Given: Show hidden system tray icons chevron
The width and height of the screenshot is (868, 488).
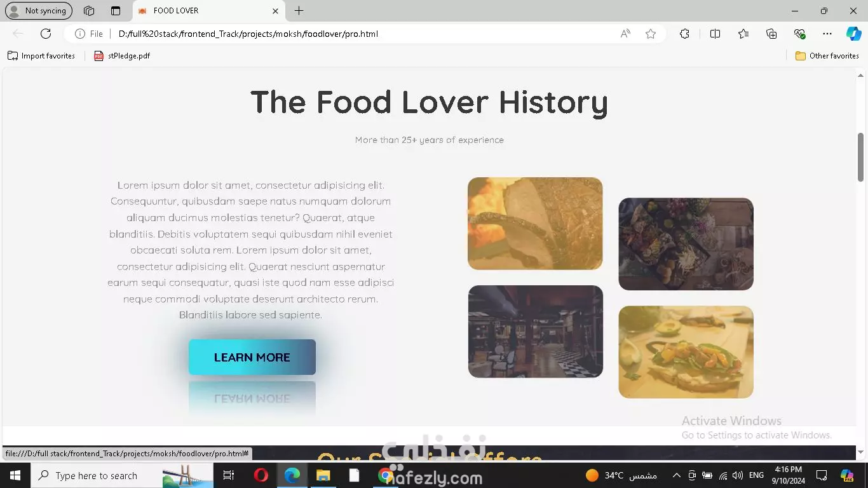Looking at the screenshot, I should [x=677, y=475].
